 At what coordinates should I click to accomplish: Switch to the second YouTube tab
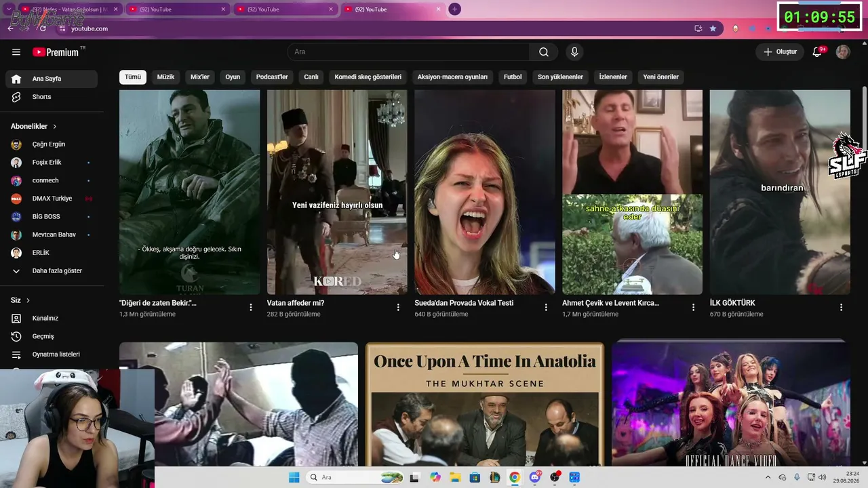[177, 9]
